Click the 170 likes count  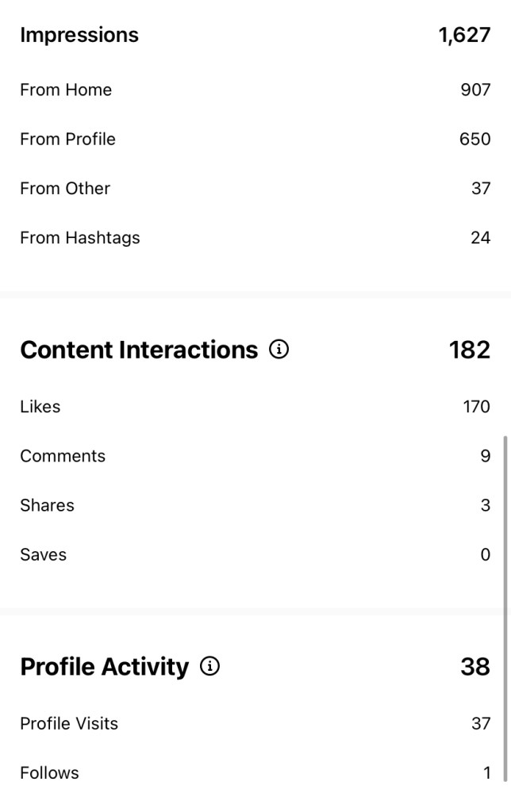click(x=476, y=407)
